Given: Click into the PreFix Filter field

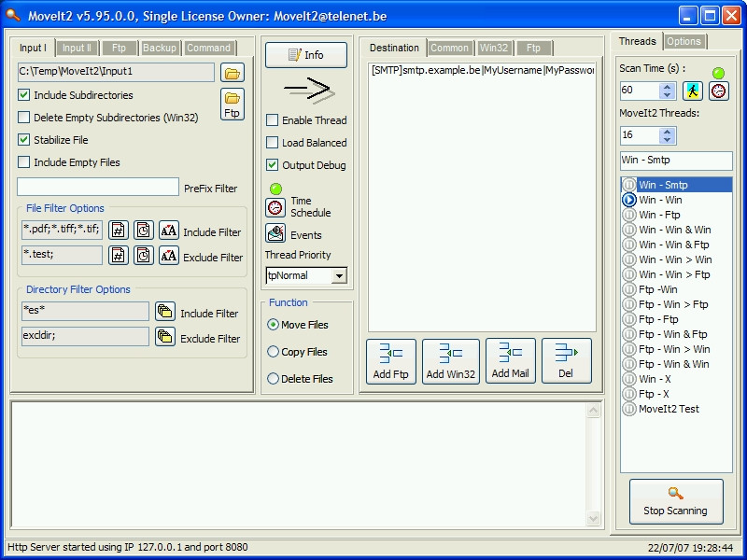Looking at the screenshot, I should pos(98,188).
